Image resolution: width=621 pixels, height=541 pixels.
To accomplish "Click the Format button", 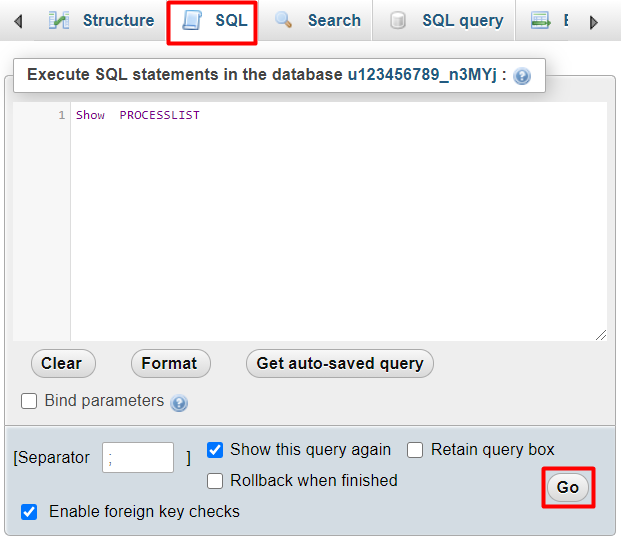I will (x=169, y=364).
